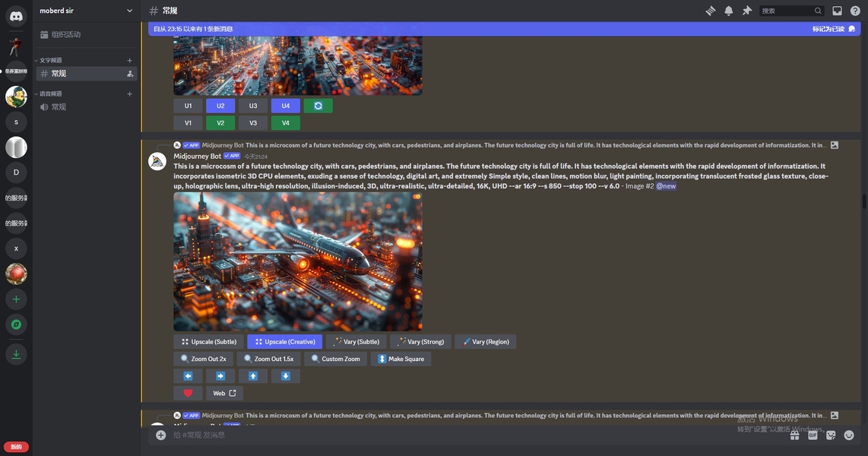Click the Upscale (Creative) button

tap(285, 342)
